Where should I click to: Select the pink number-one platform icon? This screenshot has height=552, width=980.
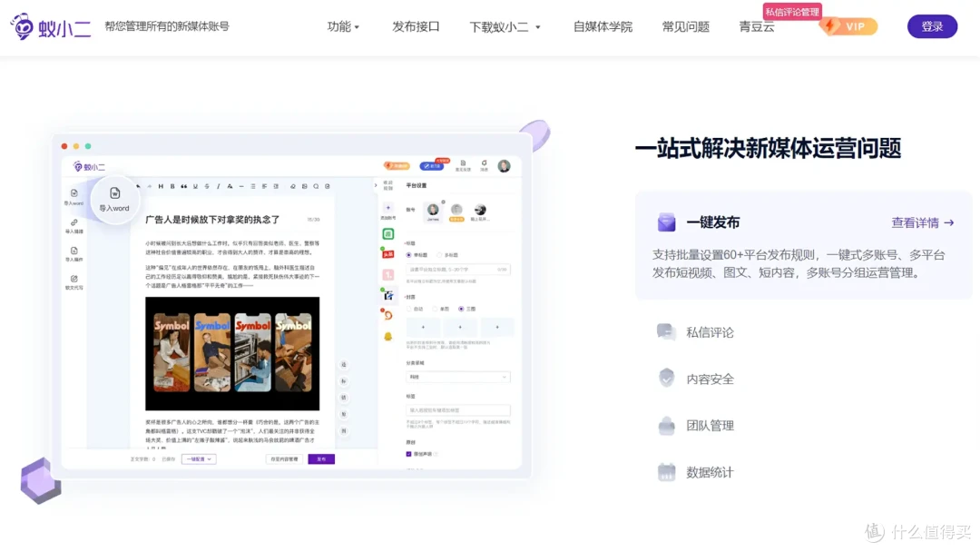pos(388,274)
